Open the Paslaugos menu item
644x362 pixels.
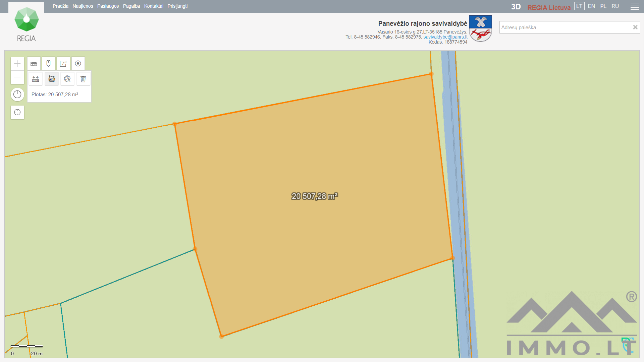coord(108,6)
